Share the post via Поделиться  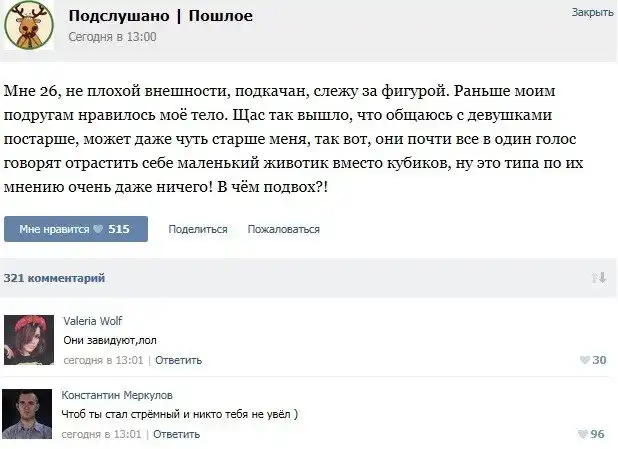coord(197,229)
